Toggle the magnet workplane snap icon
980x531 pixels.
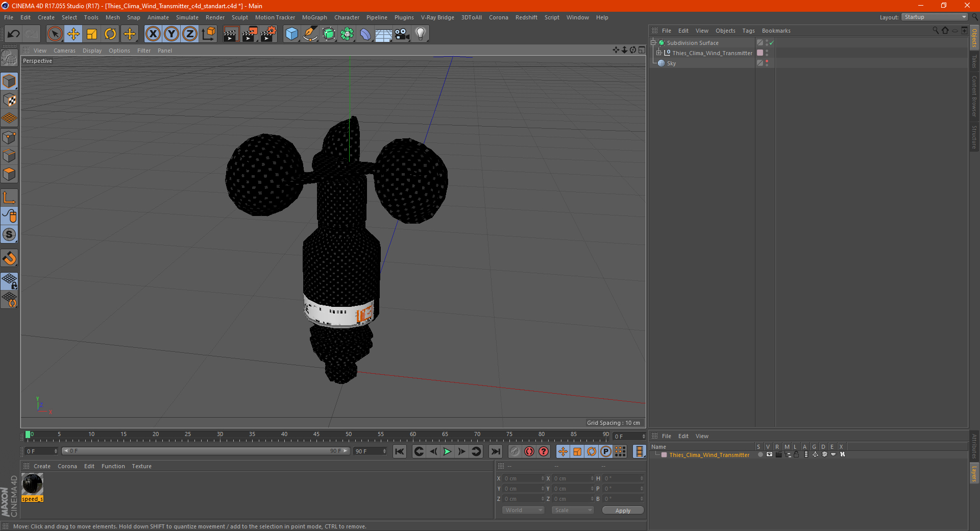9,258
